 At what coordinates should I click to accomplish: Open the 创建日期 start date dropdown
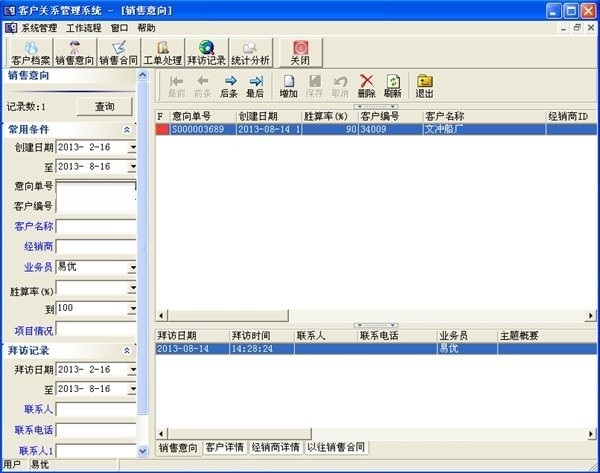pos(132,148)
